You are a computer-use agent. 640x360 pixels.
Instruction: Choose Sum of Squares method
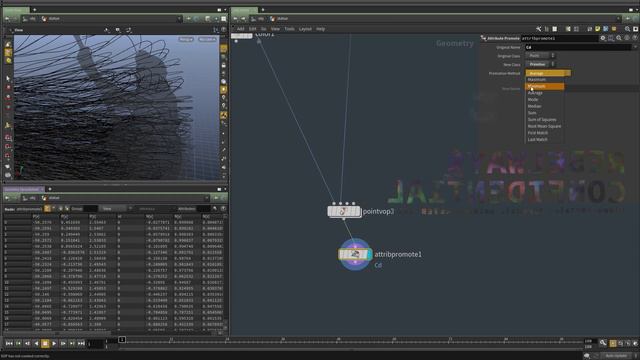[x=542, y=120]
